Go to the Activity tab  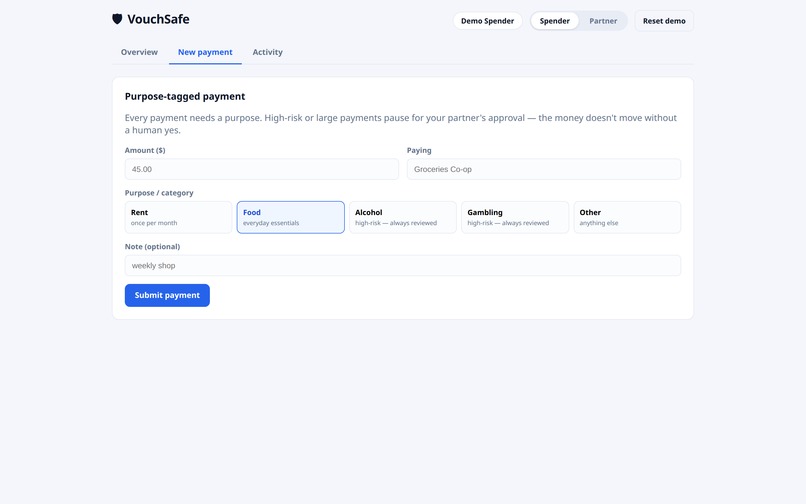coord(267,52)
